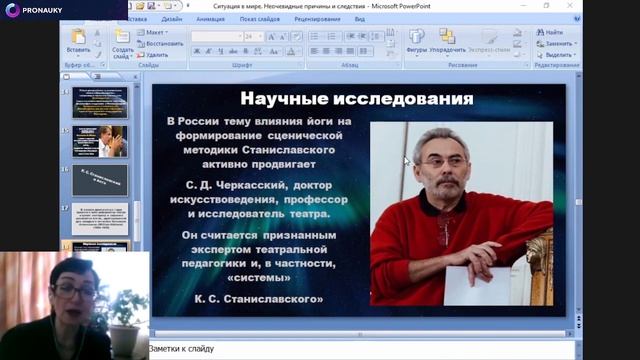The image size is (640, 360).
Task: Open the Шрифт font dialog launcher
Action: tap(300, 65)
